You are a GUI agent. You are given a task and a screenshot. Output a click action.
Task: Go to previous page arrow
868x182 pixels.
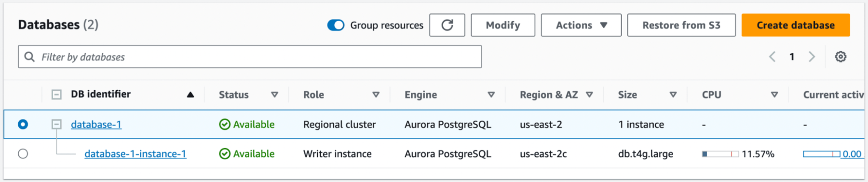click(x=772, y=57)
